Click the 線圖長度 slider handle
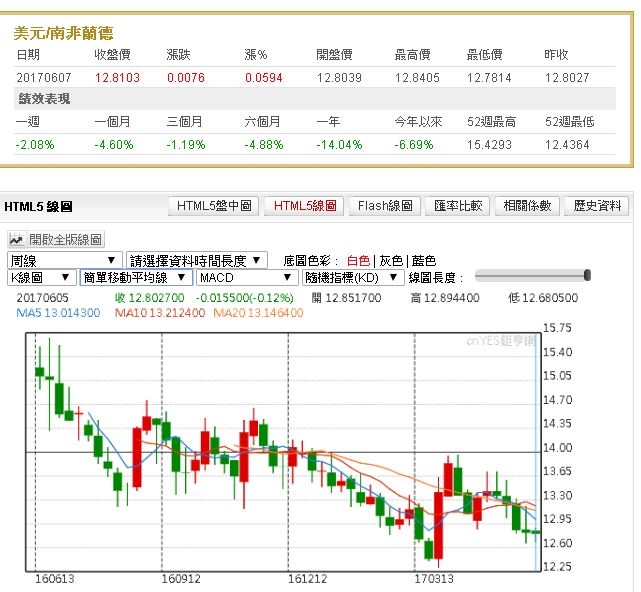641x592 pixels. pyautogui.click(x=587, y=275)
